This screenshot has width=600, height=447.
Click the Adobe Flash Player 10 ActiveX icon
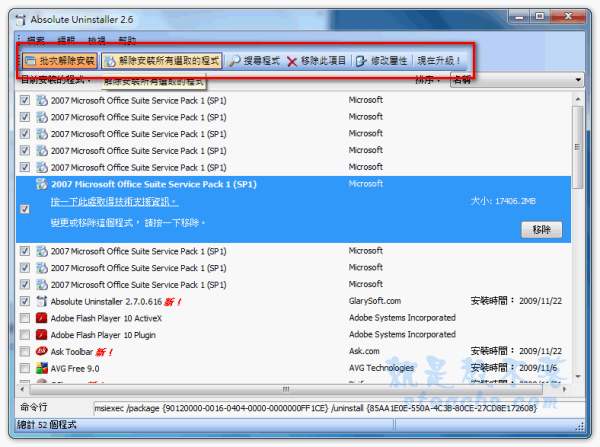41,318
